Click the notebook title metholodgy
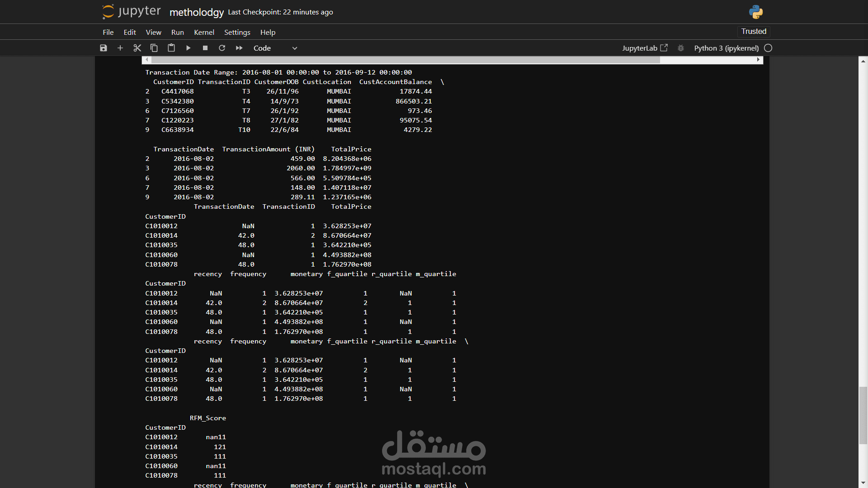Viewport: 868px width, 488px height. coord(197,12)
